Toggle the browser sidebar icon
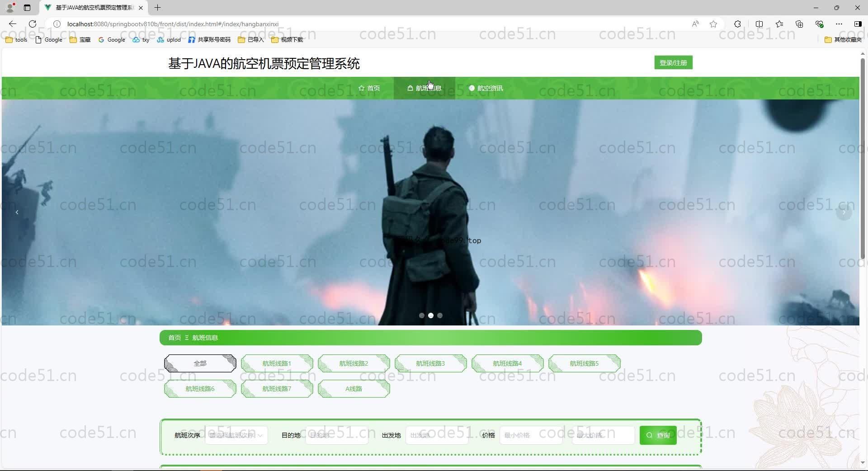This screenshot has height=471, width=868. 858,24
